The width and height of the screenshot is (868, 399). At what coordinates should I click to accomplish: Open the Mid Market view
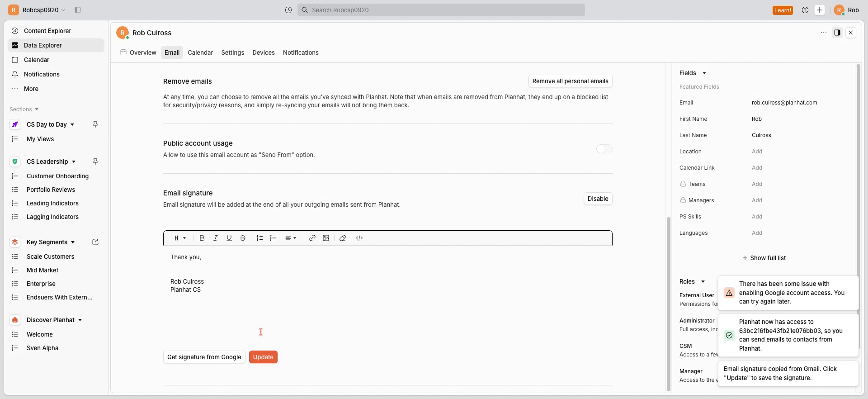coord(42,270)
